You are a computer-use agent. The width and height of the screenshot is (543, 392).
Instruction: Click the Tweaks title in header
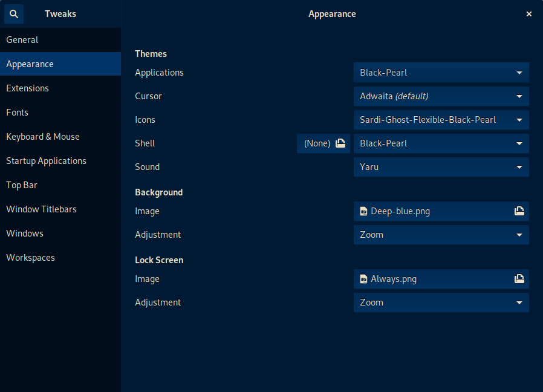point(60,14)
